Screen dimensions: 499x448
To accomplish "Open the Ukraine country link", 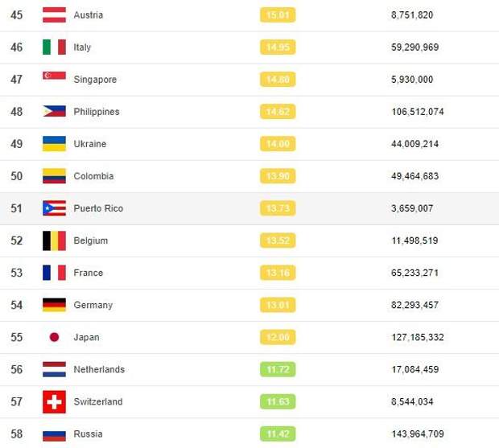I will (x=90, y=144).
